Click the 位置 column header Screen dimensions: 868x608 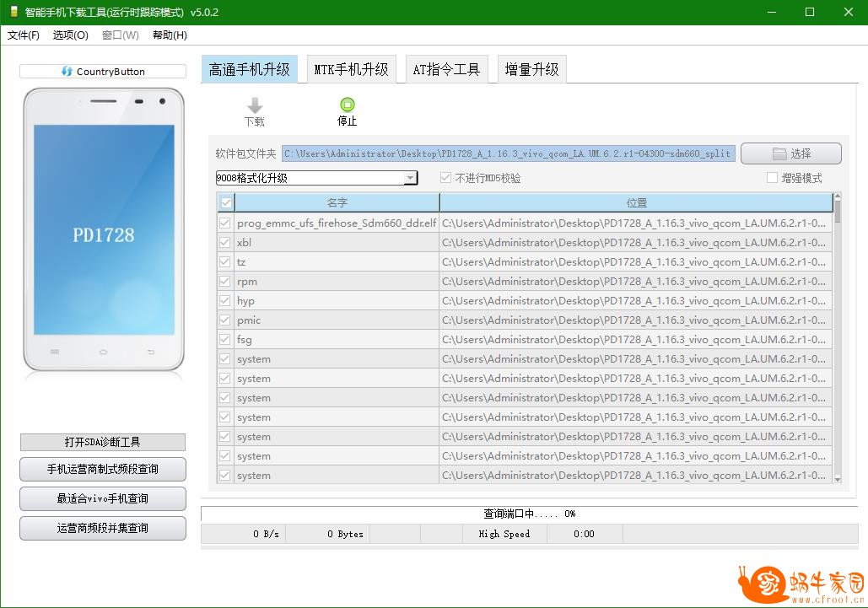[x=636, y=202]
